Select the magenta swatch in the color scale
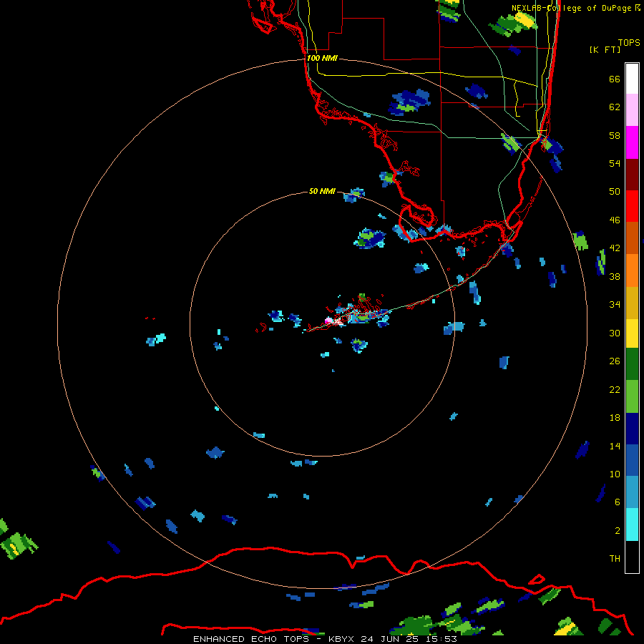The width and height of the screenshot is (644, 644). pos(632,142)
